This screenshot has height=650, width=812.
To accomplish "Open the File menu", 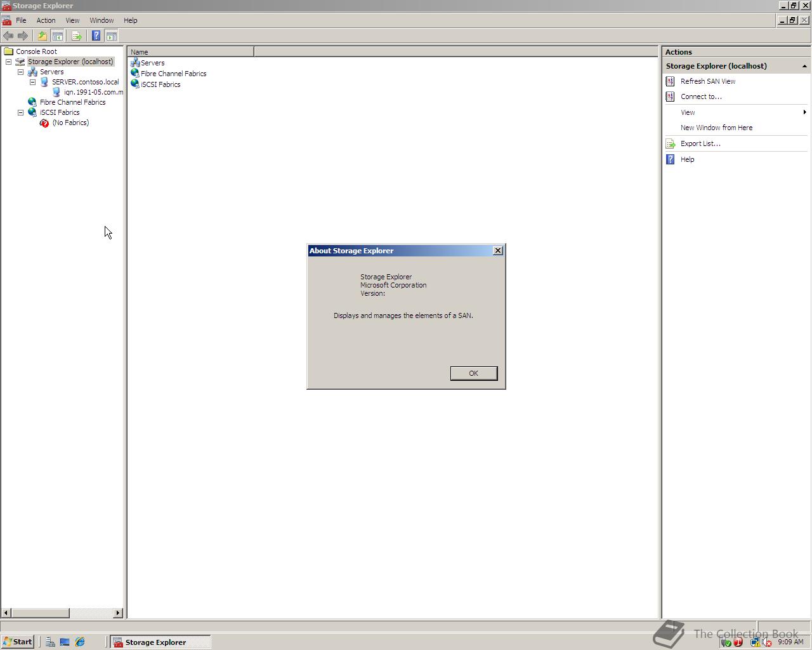I will (x=21, y=20).
